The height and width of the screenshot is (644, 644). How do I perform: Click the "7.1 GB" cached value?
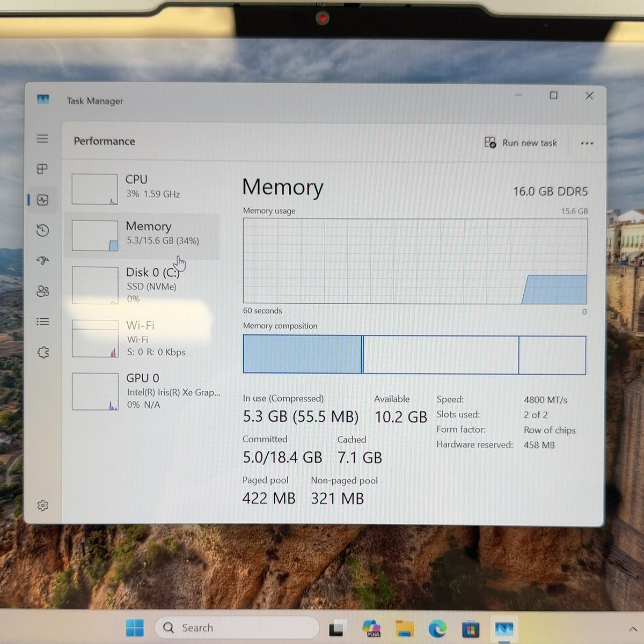pos(360,458)
